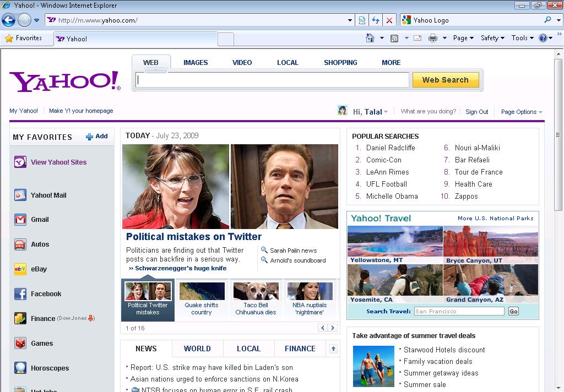
Task: Click the search magnifier icon in toolbar
Action: pos(547,20)
